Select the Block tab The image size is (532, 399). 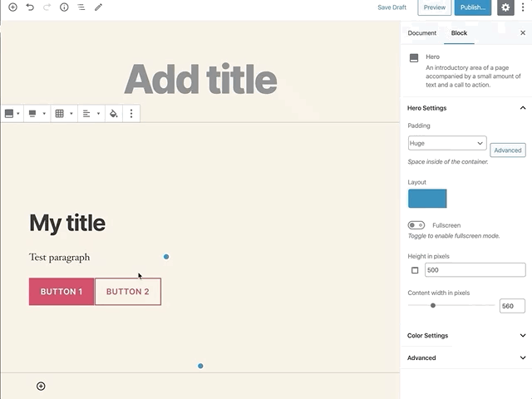tap(459, 33)
